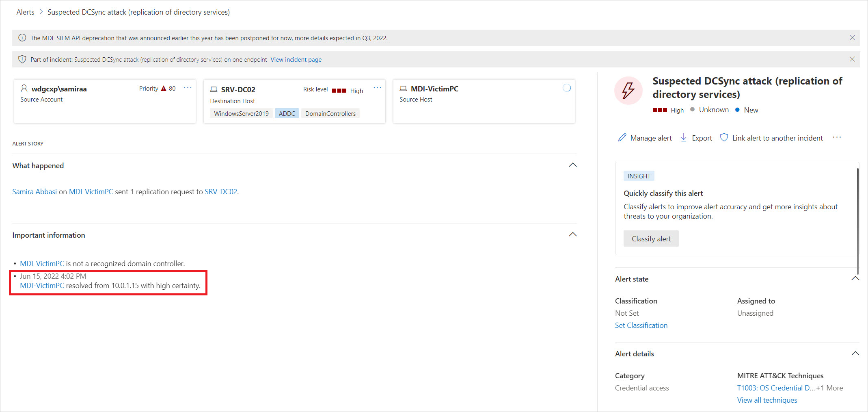The width and height of the screenshot is (868, 412).
Task: Open more options on the samiraa card
Action: pyautogui.click(x=188, y=88)
